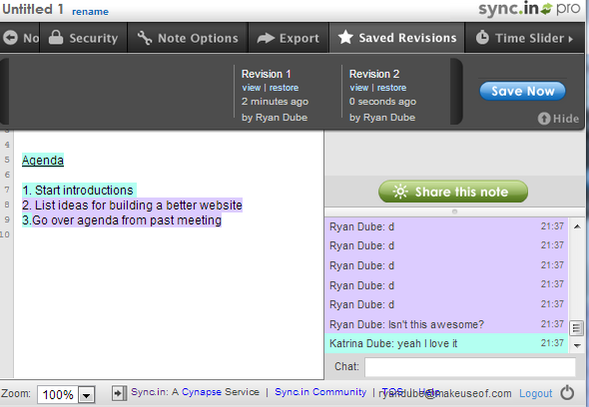
Task: Click the Share this note button
Action: (453, 192)
